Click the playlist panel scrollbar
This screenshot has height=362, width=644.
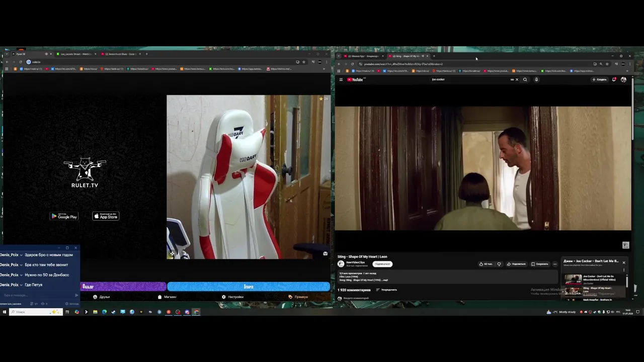pyautogui.click(x=627, y=282)
